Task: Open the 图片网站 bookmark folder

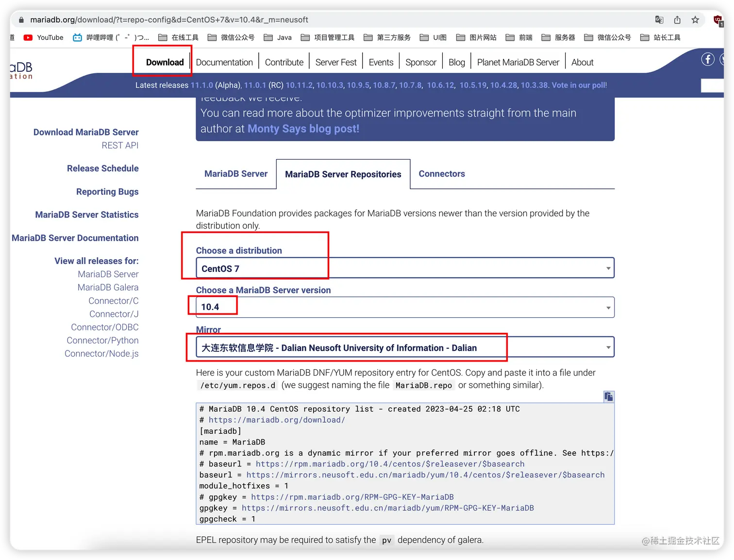Action: [x=476, y=37]
